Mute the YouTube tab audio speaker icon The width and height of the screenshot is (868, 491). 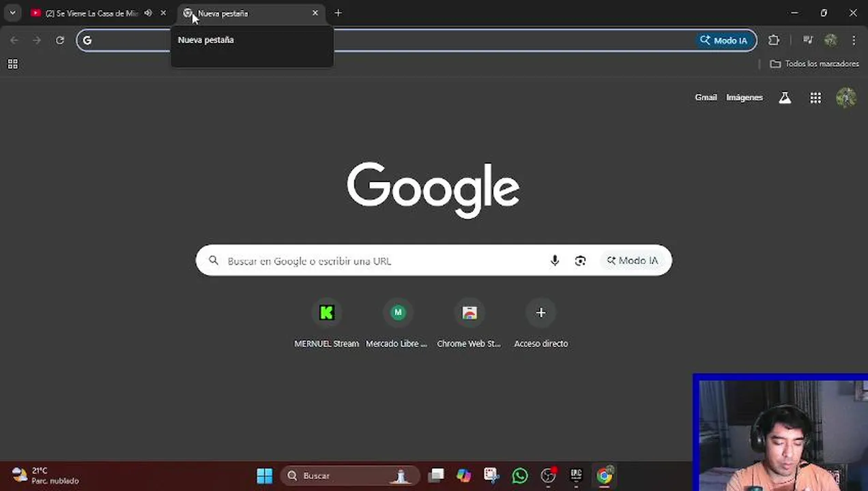click(x=148, y=13)
